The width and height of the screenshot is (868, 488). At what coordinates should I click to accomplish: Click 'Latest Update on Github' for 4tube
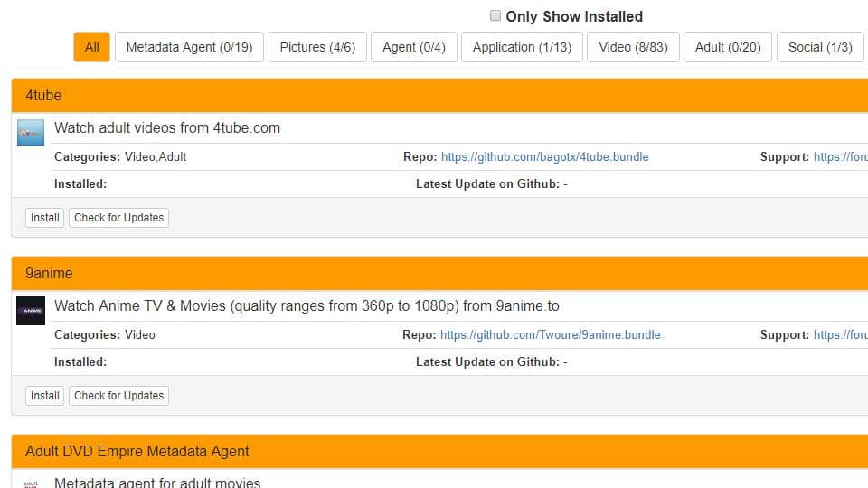point(492,183)
